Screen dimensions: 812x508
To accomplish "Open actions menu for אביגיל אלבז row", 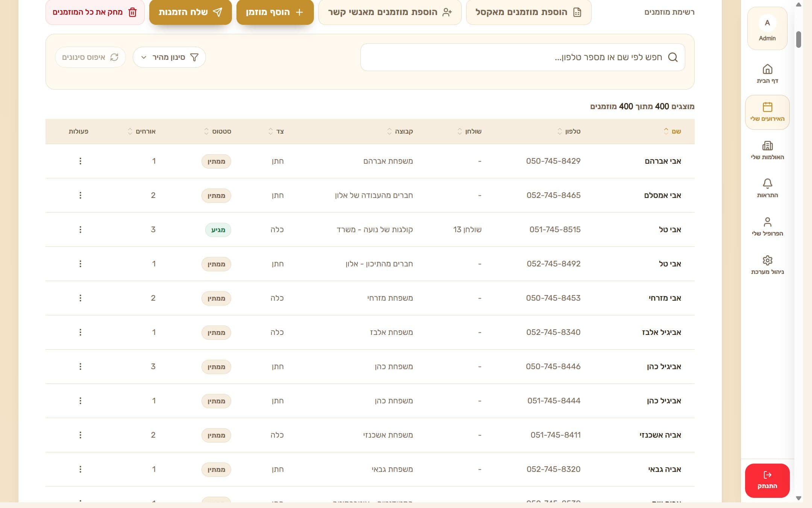I will 80,332.
